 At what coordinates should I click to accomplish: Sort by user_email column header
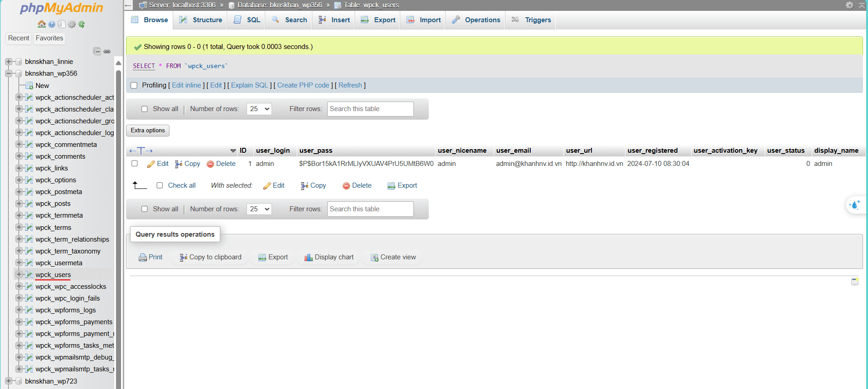coord(514,151)
